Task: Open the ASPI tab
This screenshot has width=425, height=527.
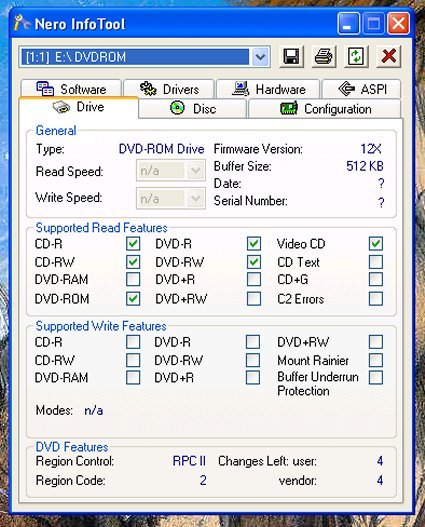Action: pyautogui.click(x=362, y=89)
